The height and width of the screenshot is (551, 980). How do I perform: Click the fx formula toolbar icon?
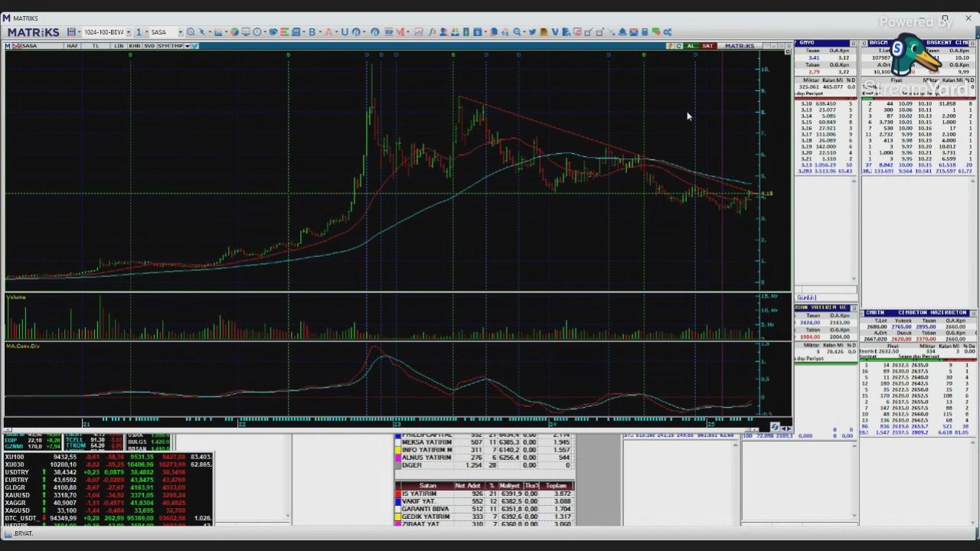pos(433,32)
